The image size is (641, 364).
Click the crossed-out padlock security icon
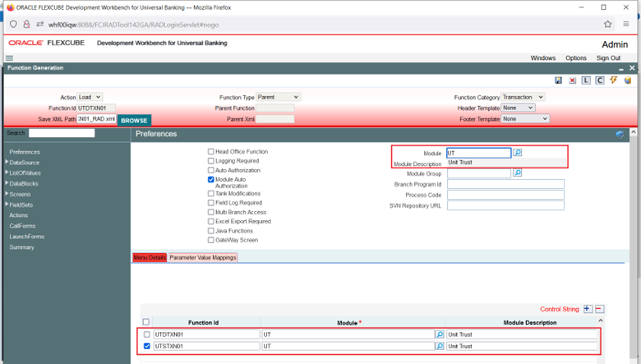click(x=26, y=25)
